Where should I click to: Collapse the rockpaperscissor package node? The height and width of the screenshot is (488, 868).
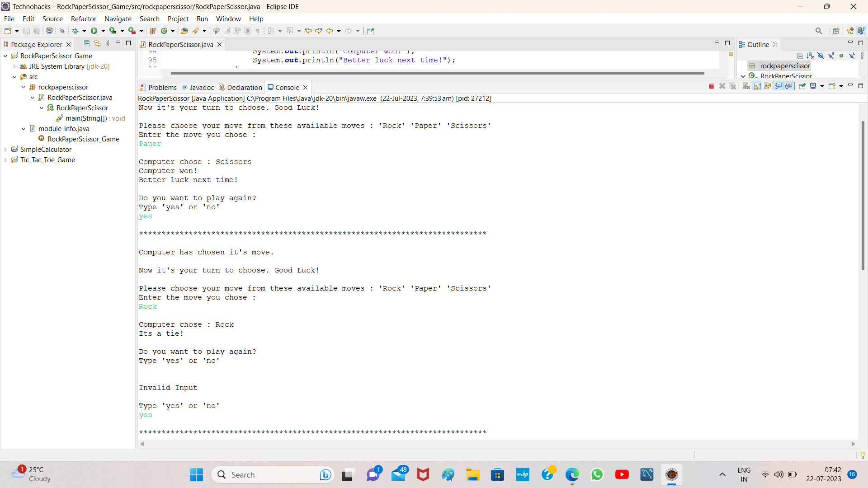(24, 87)
